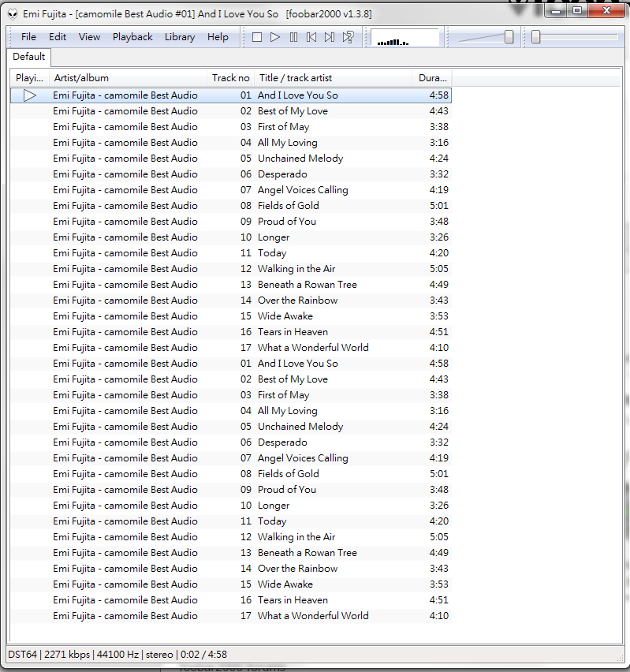Select second 'Wide Awake' track
Image resolution: width=630 pixels, height=672 pixels.
coord(231,584)
